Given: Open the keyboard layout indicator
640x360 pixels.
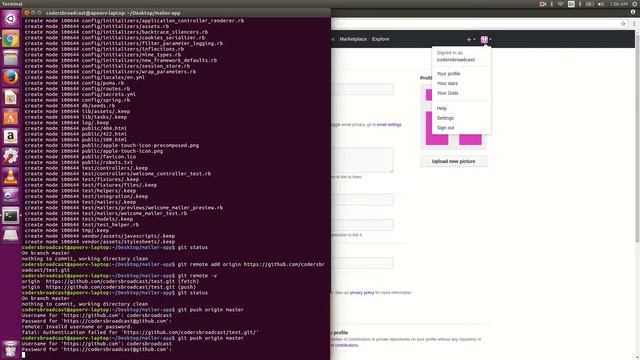Looking at the screenshot, I should click(x=571, y=4).
